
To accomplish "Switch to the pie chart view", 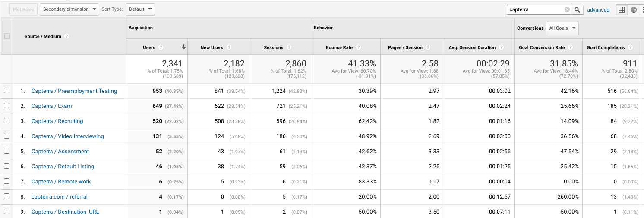I will pos(634,9).
